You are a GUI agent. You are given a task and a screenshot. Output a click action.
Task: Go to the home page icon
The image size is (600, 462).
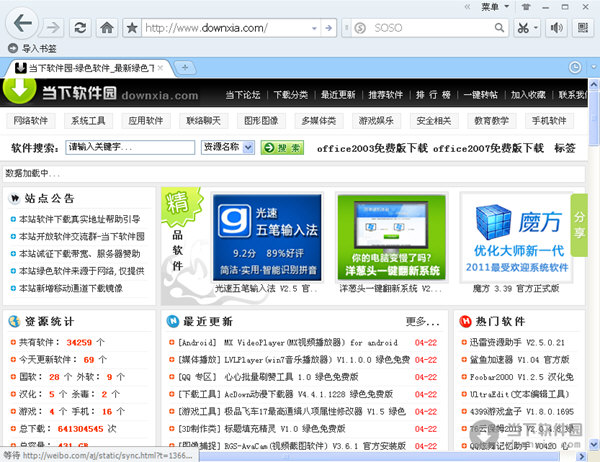point(107,28)
